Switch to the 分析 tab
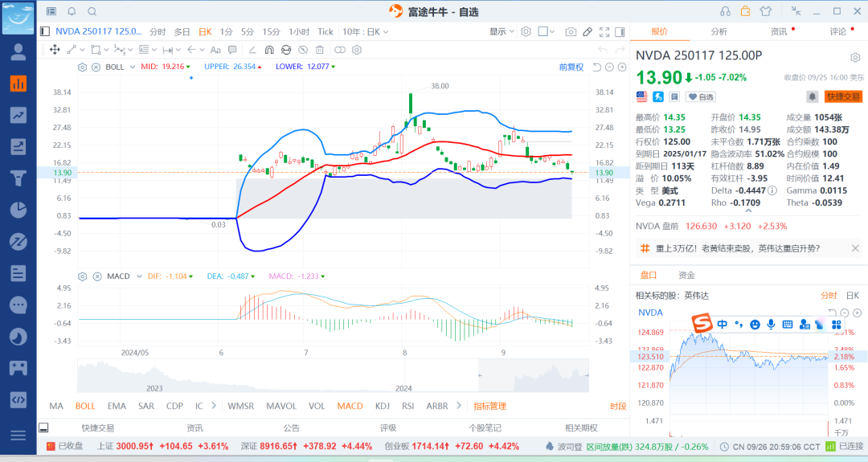This screenshot has height=462, width=868. (719, 32)
